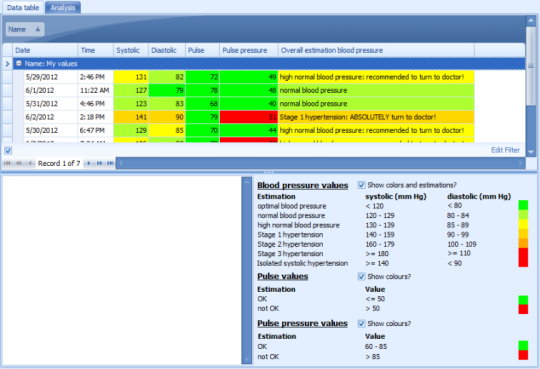Screen dimensions: 540x369
Task: Toggle 'Show colors and estimations?' checkbox
Action: [361, 185]
